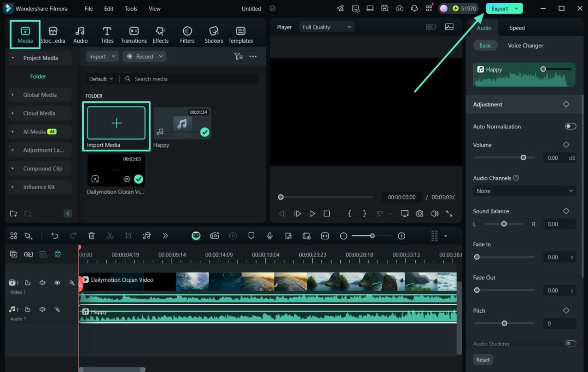This screenshot has width=588, height=372.
Task: Hide the Video 1 track with eye icon
Action: point(57,283)
